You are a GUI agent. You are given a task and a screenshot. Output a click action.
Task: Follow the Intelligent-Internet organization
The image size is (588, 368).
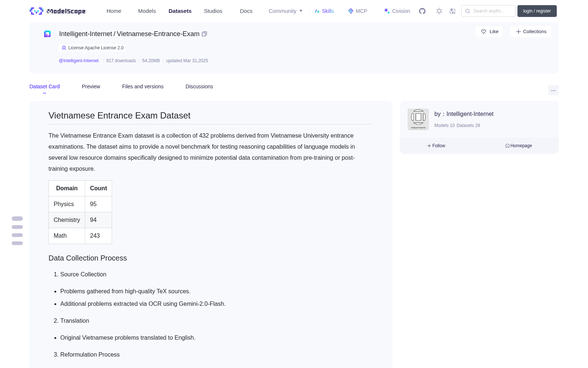[436, 146]
